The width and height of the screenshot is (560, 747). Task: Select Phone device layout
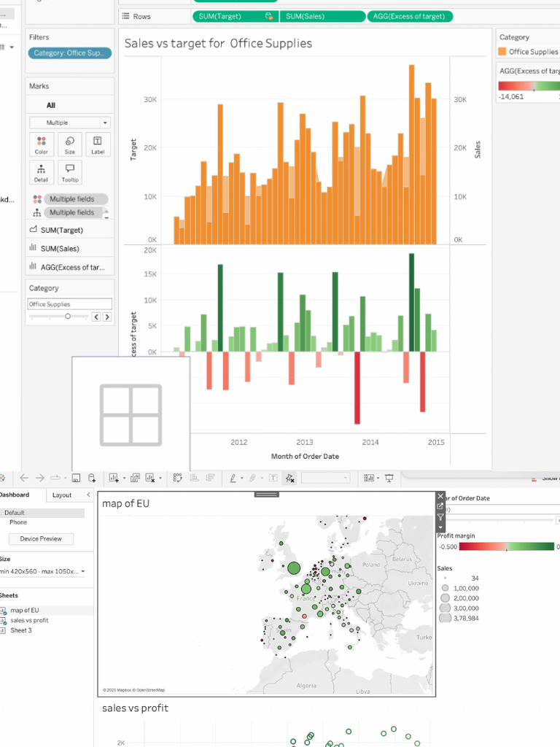coord(18,522)
